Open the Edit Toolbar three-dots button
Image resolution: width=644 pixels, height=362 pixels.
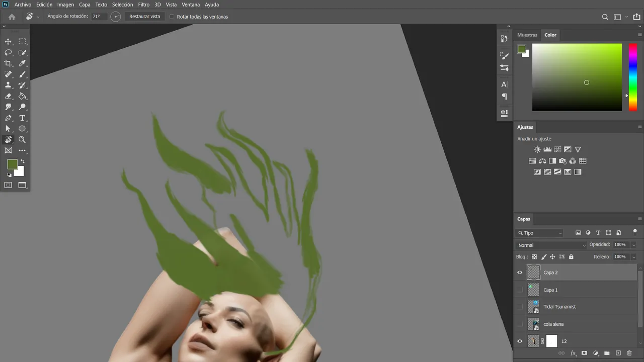coord(22,150)
